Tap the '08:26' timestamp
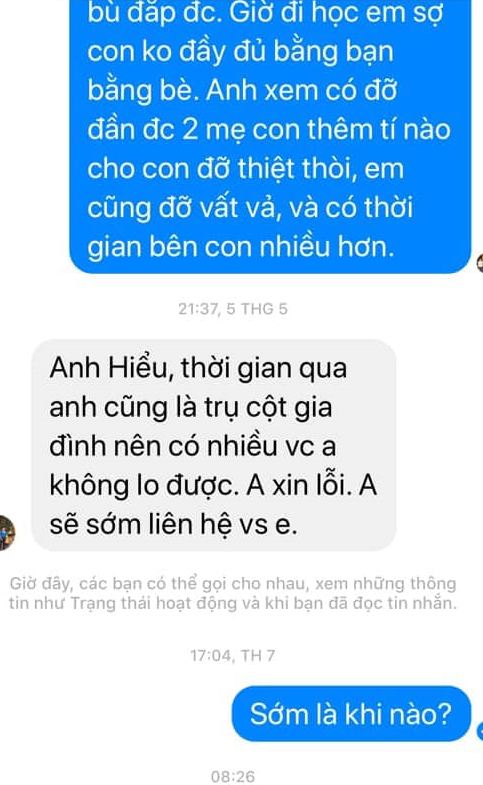The width and height of the screenshot is (483, 785). point(233,776)
